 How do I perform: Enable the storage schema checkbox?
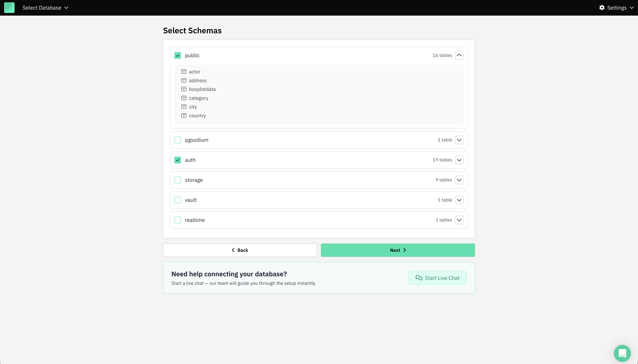pyautogui.click(x=178, y=180)
